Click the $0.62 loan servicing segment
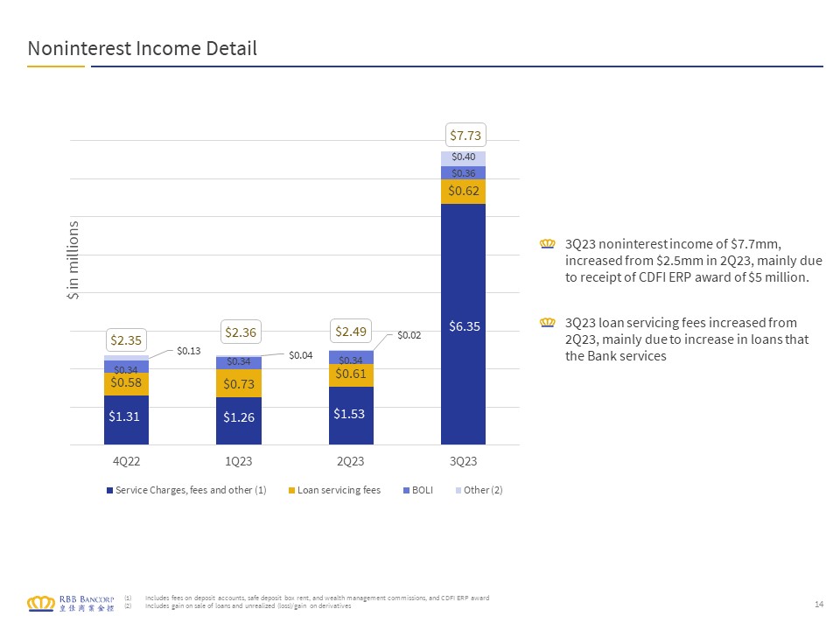 point(464,192)
